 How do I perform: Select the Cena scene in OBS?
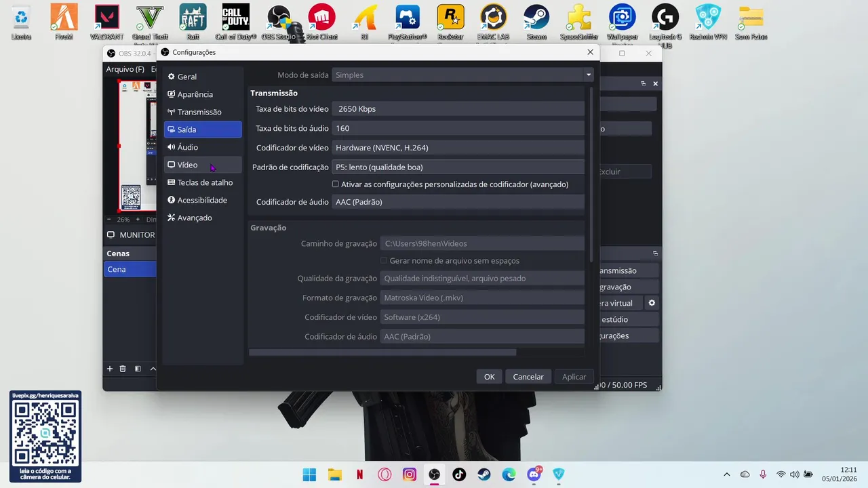pyautogui.click(x=130, y=269)
